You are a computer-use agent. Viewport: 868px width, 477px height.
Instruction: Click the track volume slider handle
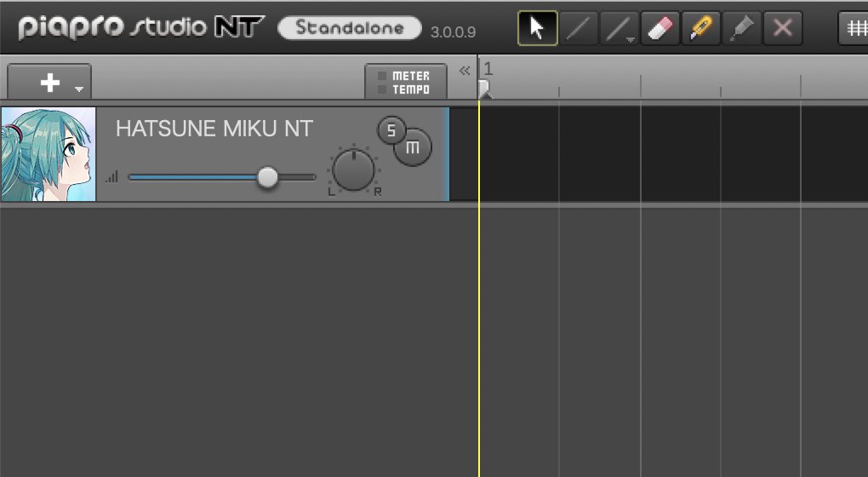point(267,177)
